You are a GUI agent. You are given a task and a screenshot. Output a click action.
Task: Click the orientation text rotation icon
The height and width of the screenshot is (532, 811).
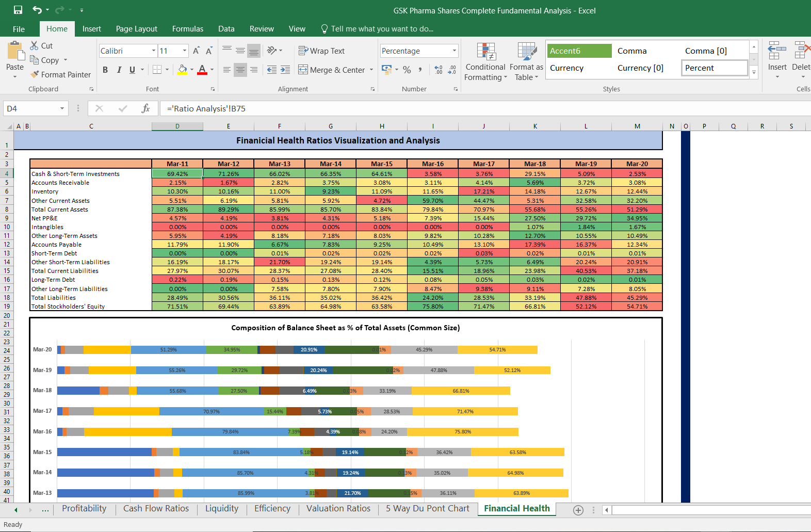tap(272, 51)
